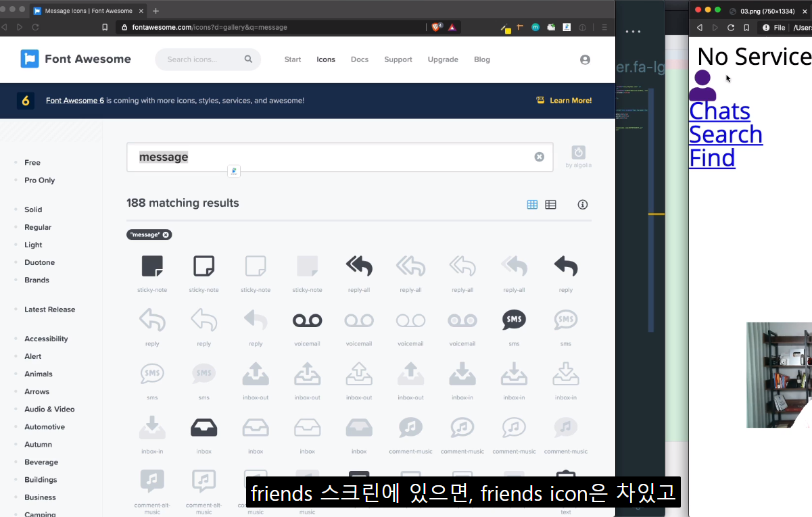Image resolution: width=812 pixels, height=517 pixels.
Task: Click the Font Awesome flag logo
Action: (30, 59)
